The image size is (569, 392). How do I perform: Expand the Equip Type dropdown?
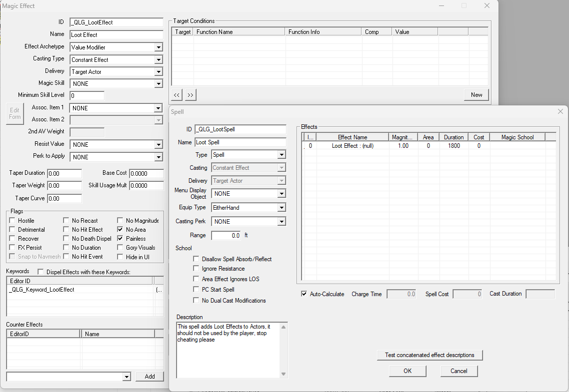[281, 208]
